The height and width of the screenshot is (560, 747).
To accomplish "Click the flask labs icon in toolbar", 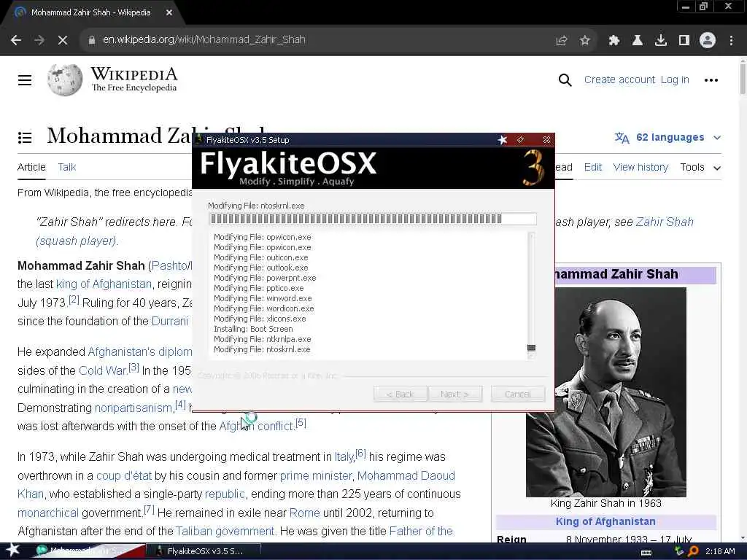I will coord(638,41).
